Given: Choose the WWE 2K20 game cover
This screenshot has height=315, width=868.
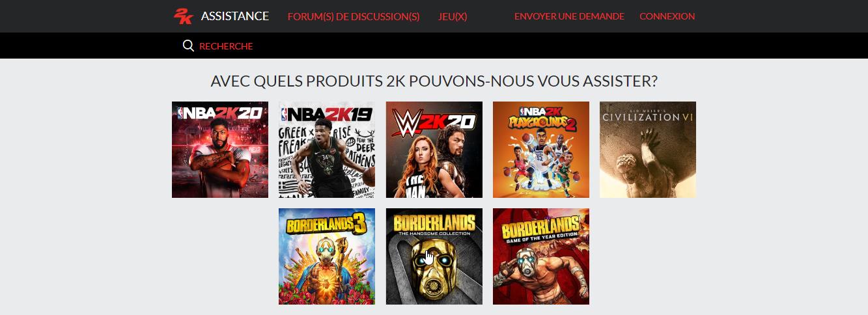Looking at the screenshot, I should [434, 150].
